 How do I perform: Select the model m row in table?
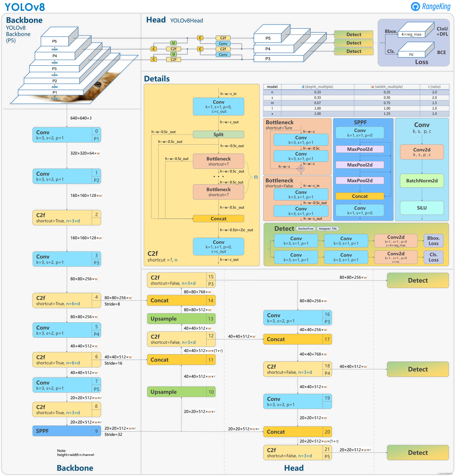click(272, 103)
